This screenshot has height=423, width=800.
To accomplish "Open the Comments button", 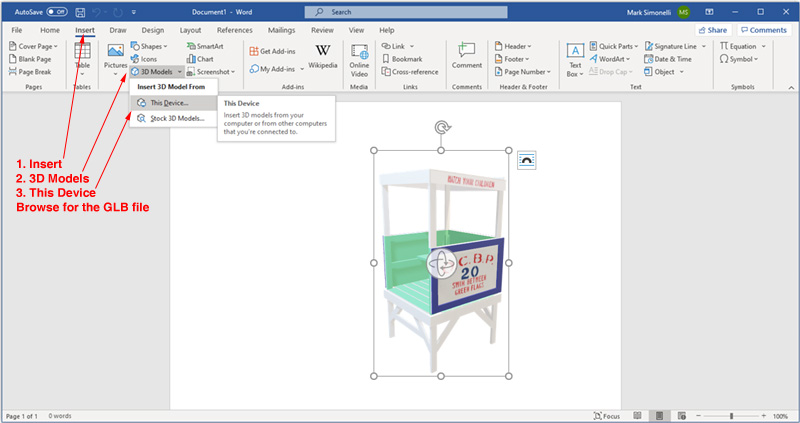I will point(763,30).
